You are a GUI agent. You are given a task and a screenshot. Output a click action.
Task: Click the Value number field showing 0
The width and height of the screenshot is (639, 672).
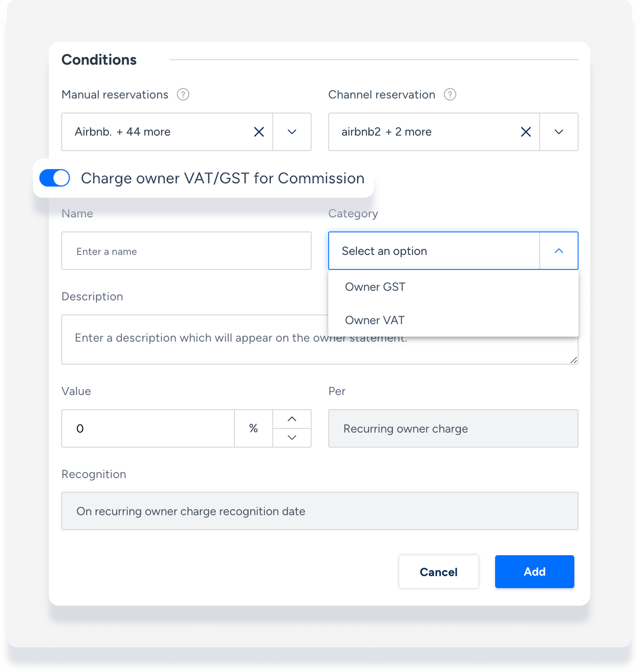click(x=148, y=428)
